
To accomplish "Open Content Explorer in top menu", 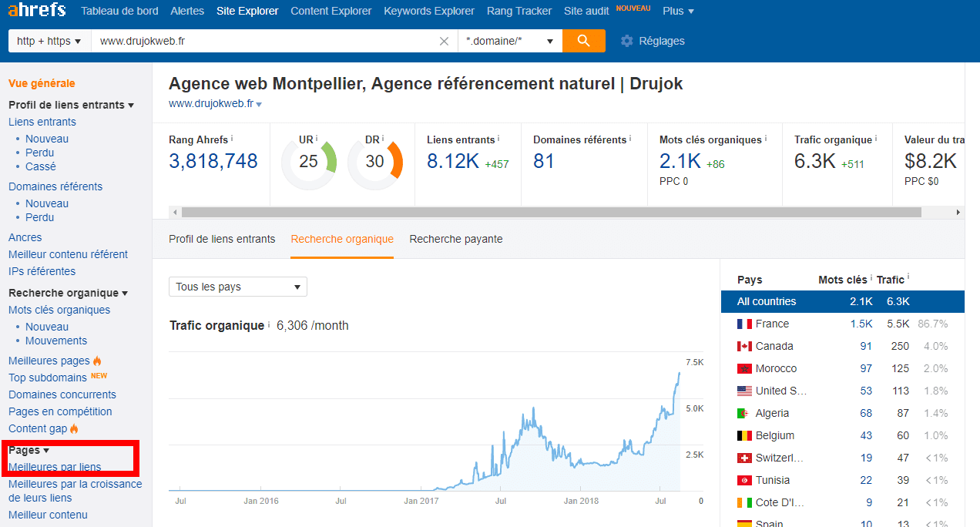I will 331,11.
